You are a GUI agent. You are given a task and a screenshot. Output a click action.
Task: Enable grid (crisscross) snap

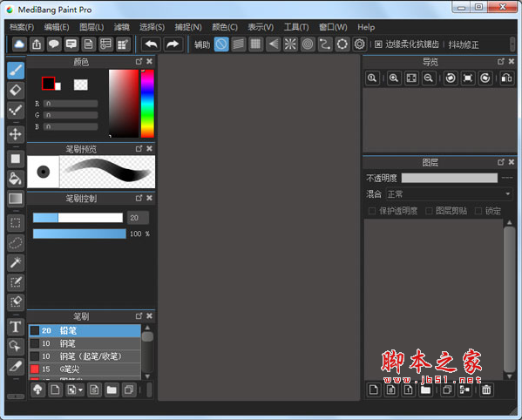255,44
